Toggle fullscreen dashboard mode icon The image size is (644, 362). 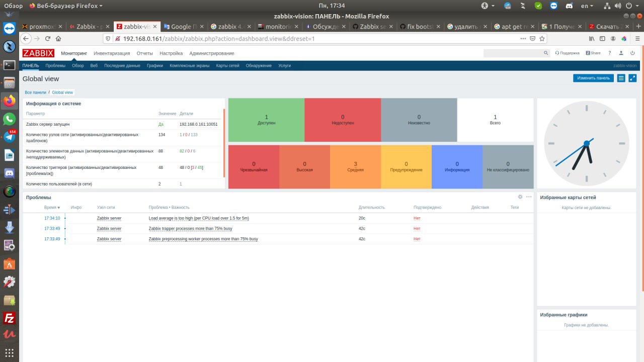click(x=632, y=78)
